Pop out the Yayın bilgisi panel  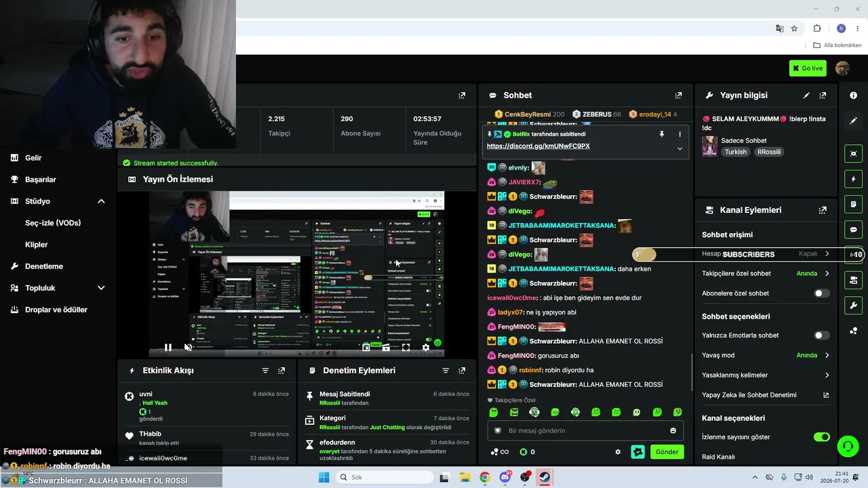pyautogui.click(x=823, y=96)
